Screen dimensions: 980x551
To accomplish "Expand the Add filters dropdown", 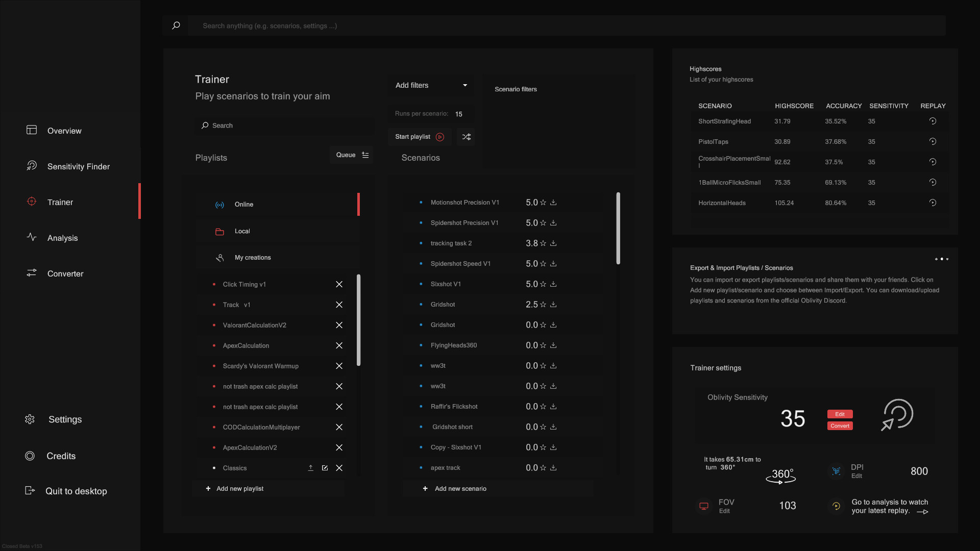I will tap(430, 85).
